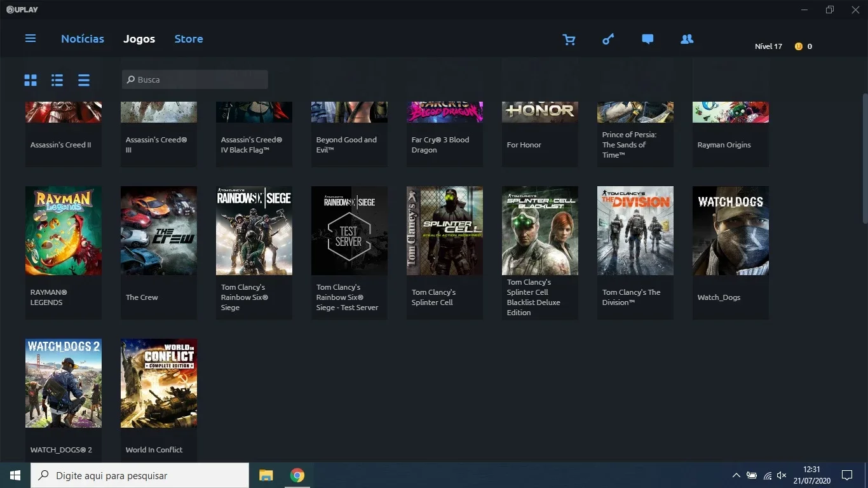This screenshot has width=868, height=488.
Task: Click the Uplay logo in title bar
Action: (x=23, y=10)
